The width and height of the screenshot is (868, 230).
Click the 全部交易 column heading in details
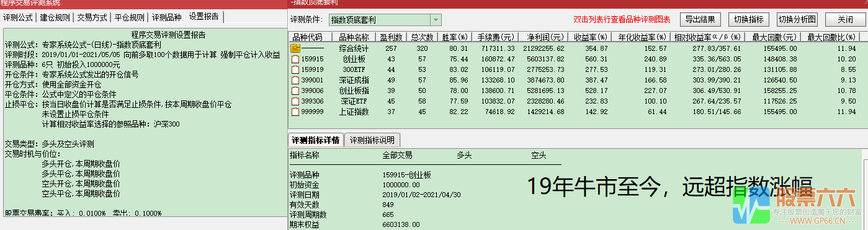coord(398,155)
